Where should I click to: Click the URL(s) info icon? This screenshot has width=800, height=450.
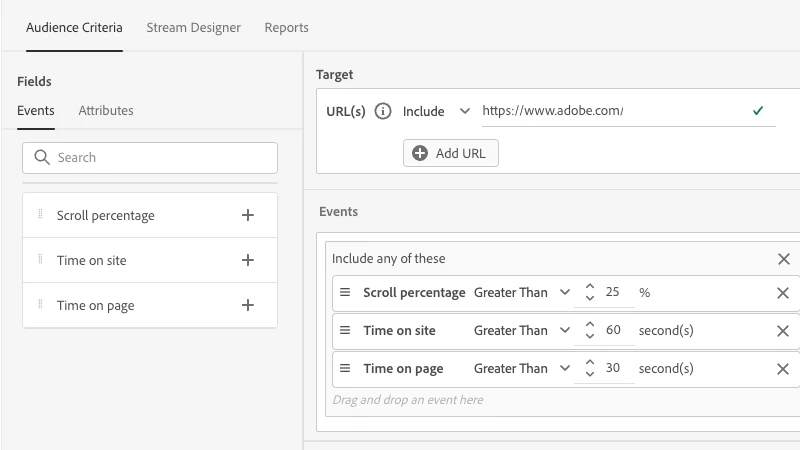coord(383,111)
